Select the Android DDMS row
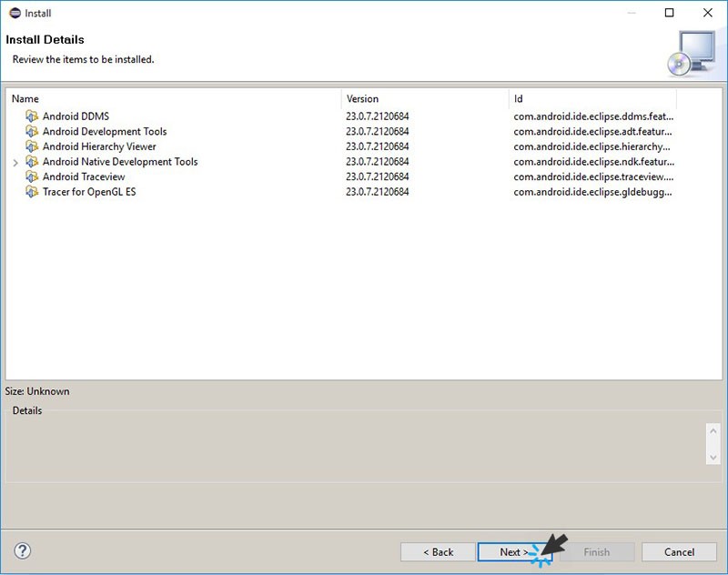728x575 pixels. 76,116
